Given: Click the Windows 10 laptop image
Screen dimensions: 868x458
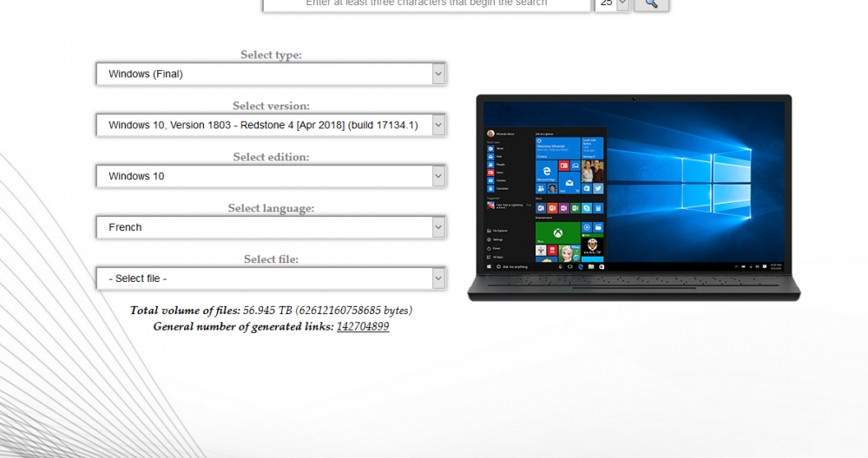Looking at the screenshot, I should [x=634, y=198].
